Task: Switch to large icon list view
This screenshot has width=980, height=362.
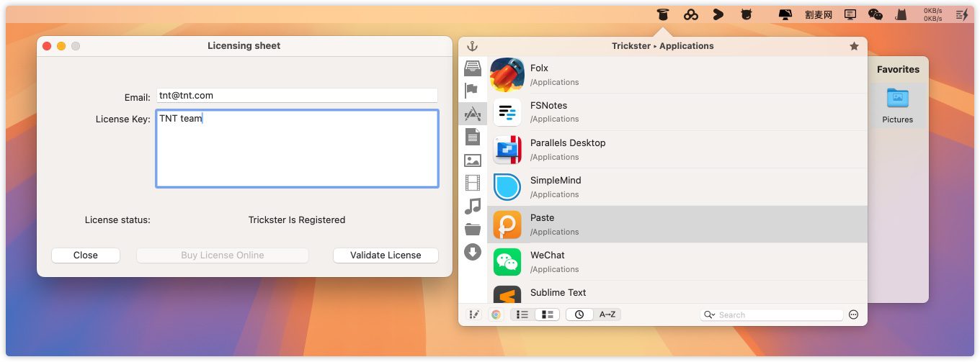Action: point(548,315)
